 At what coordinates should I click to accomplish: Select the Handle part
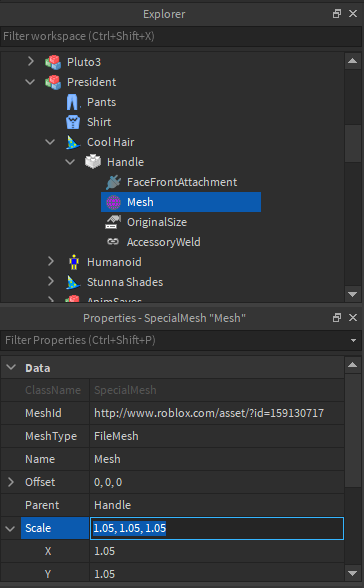tap(125, 162)
